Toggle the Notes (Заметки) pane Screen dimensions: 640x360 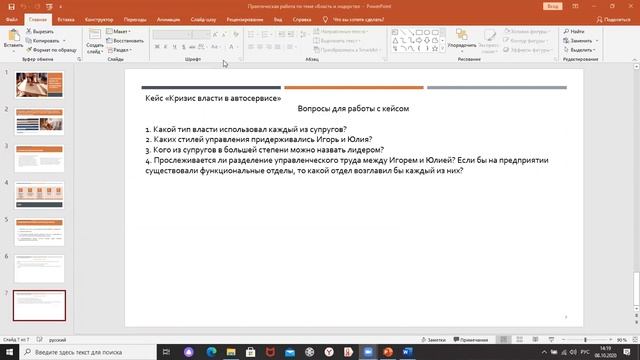[x=433, y=340]
